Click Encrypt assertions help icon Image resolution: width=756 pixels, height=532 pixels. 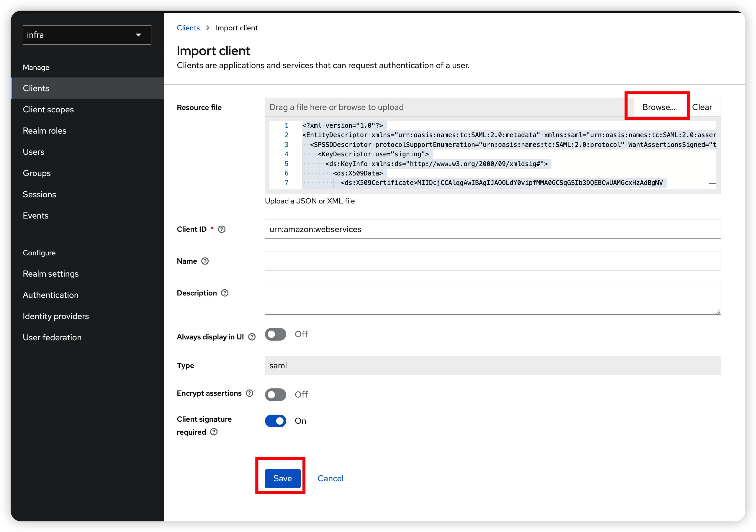[x=250, y=393]
